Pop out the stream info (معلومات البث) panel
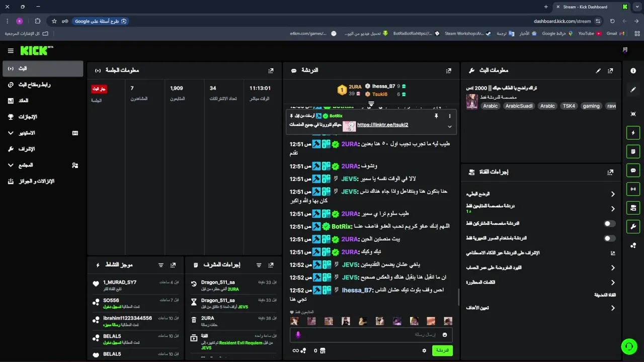 (x=610, y=71)
